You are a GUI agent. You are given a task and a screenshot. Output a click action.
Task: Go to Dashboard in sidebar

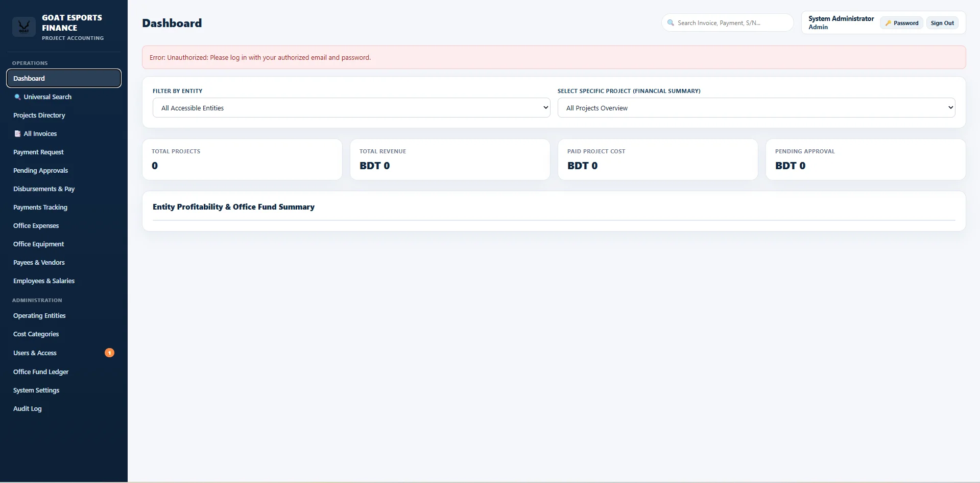click(64, 78)
